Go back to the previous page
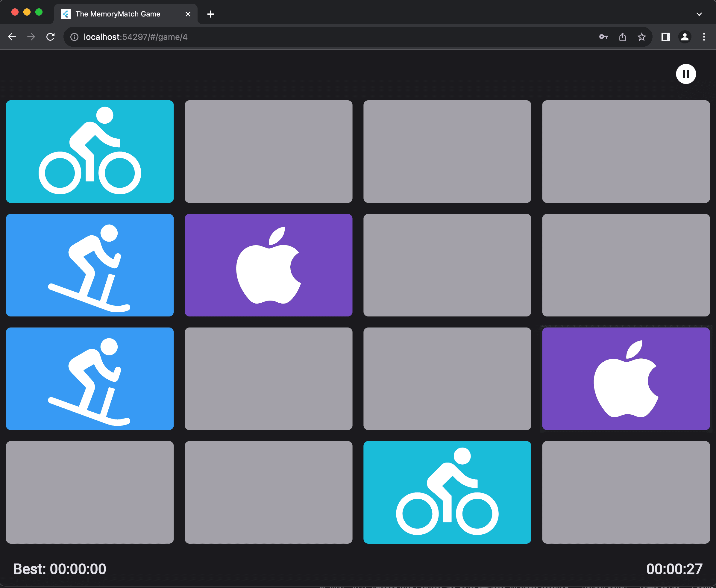This screenshot has height=588, width=716. (12, 37)
